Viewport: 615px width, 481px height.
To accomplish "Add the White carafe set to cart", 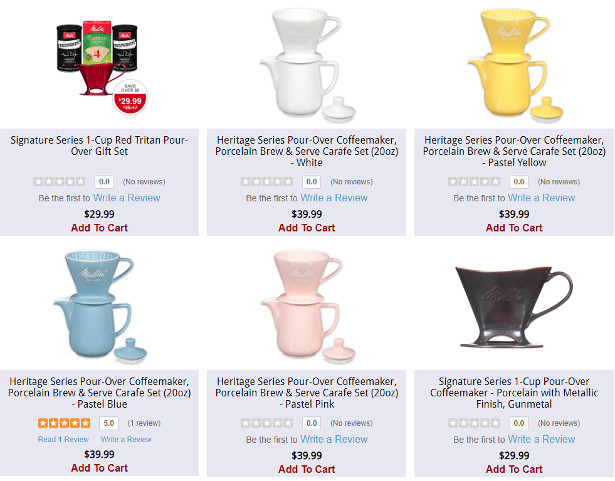I will pos(307,228).
